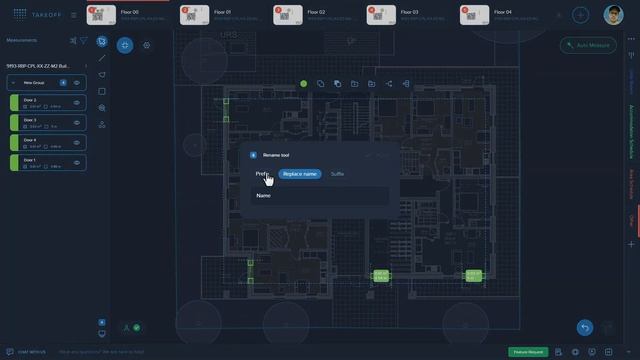The height and width of the screenshot is (360, 640).
Task: Click the filter funnel in Measurements header
Action: pos(83,40)
